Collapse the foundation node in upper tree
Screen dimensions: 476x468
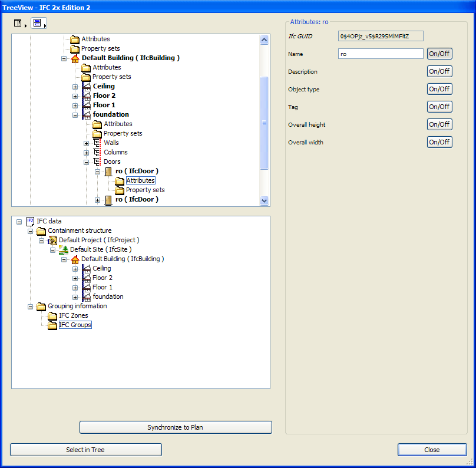(75, 115)
